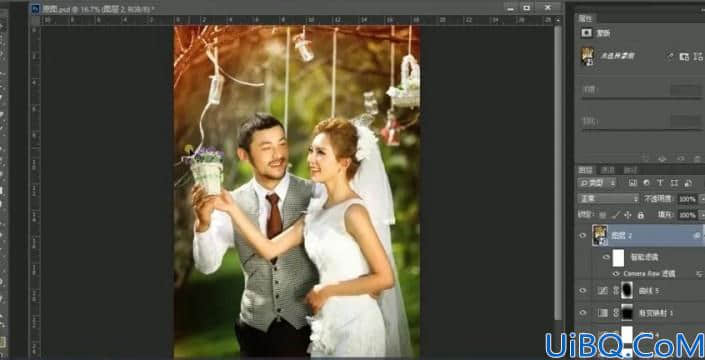Open the fill slider arrow
Screen dimensions: 705x360
(x=701, y=215)
